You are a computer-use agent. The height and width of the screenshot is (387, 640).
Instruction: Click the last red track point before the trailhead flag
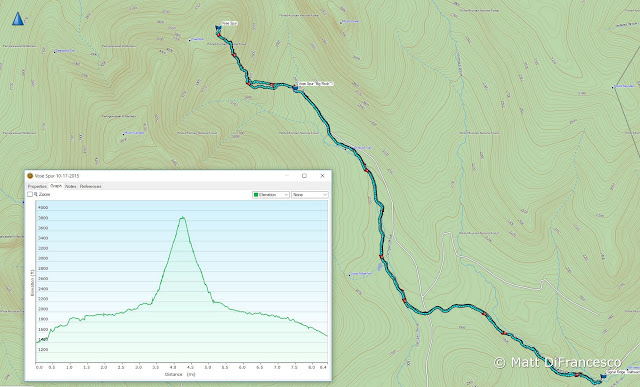point(577,374)
